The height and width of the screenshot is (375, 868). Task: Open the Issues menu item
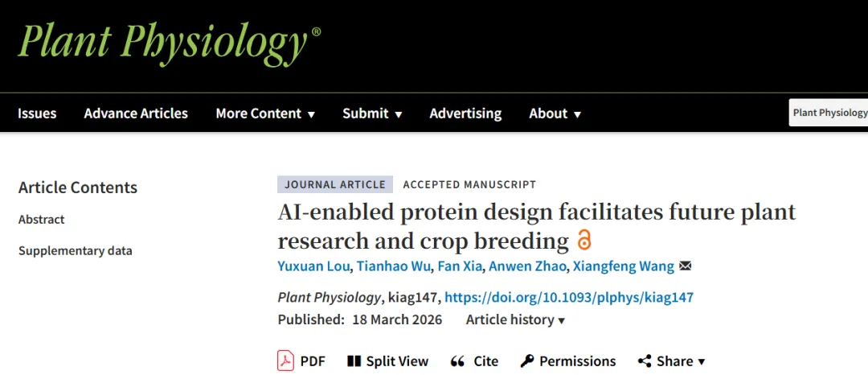(x=37, y=113)
